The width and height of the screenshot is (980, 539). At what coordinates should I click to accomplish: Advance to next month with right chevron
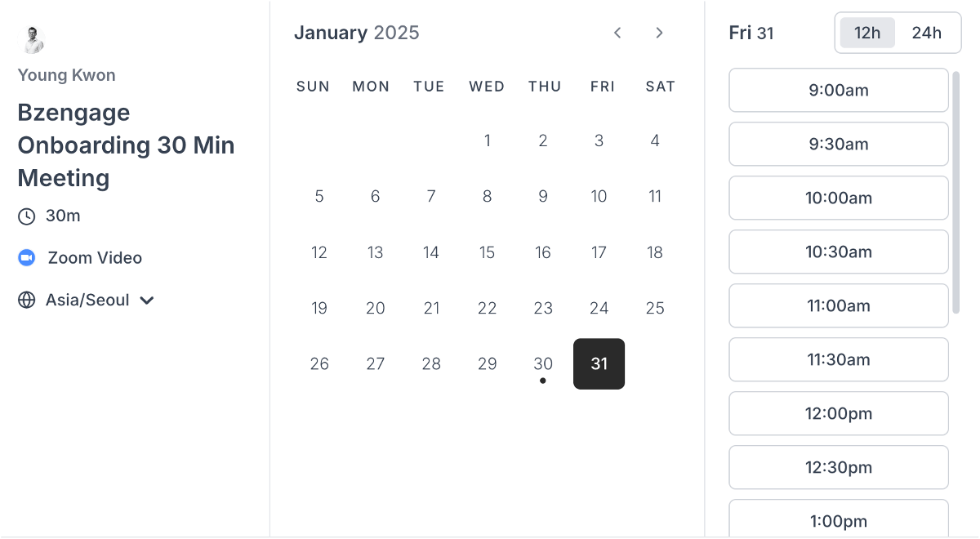point(659,33)
